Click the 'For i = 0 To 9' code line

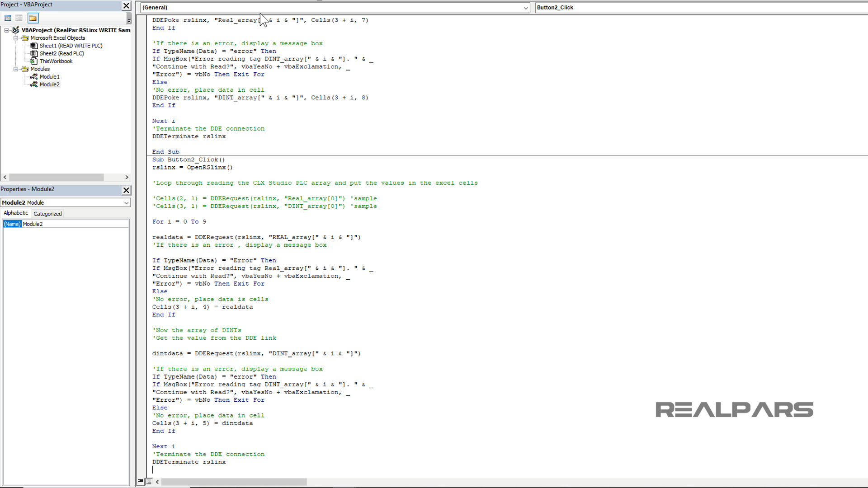click(x=179, y=222)
